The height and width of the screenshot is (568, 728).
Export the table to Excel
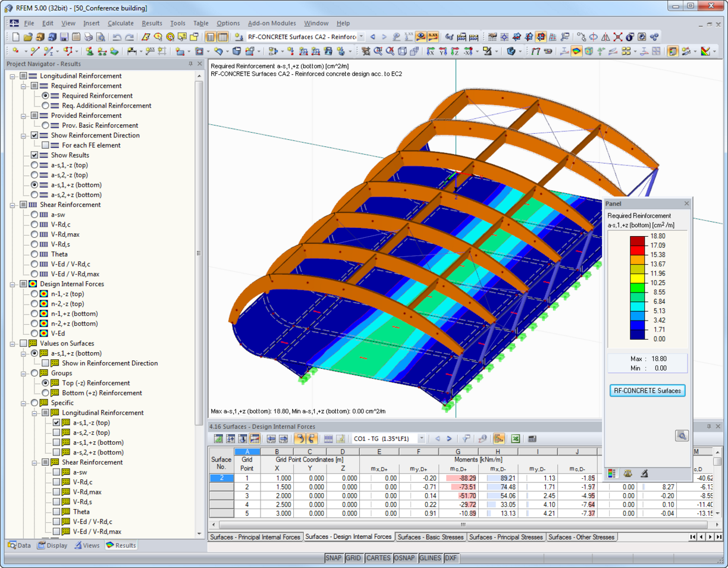point(516,438)
